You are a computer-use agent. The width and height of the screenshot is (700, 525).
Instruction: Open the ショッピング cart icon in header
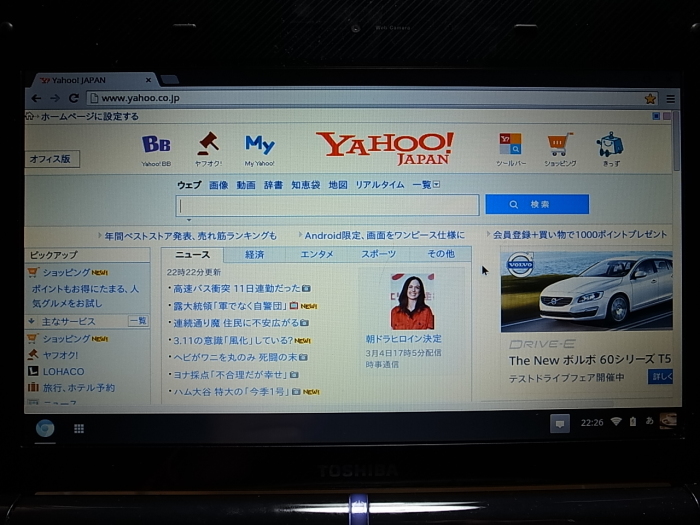click(x=560, y=150)
